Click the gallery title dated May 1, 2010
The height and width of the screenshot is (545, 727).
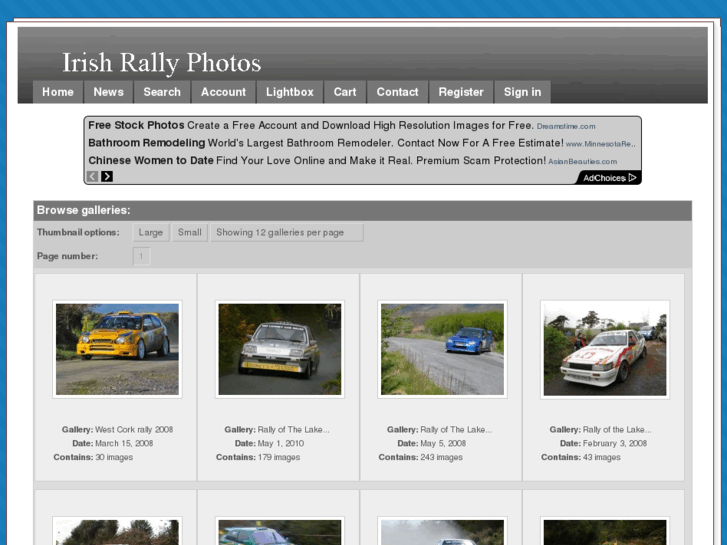pos(293,430)
